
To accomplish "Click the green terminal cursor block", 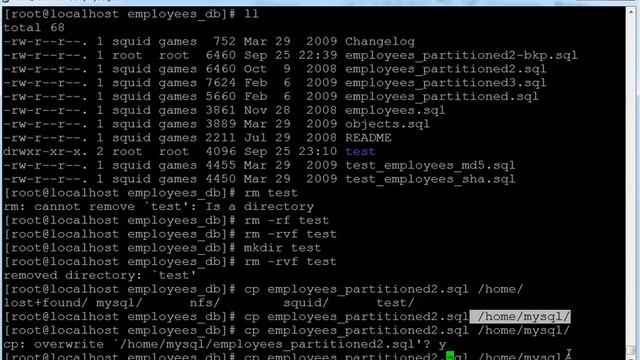I will (x=450, y=356).
